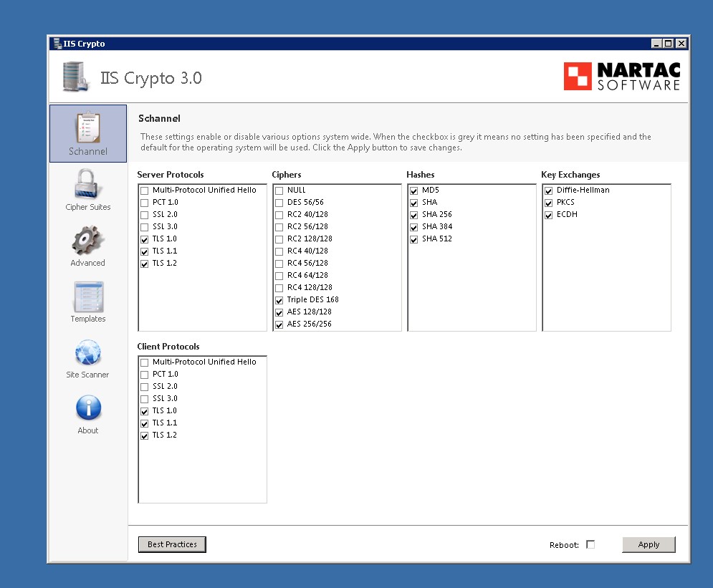Uncheck TLS 1.0 under Server Protocols
The image size is (713, 588).
point(145,239)
